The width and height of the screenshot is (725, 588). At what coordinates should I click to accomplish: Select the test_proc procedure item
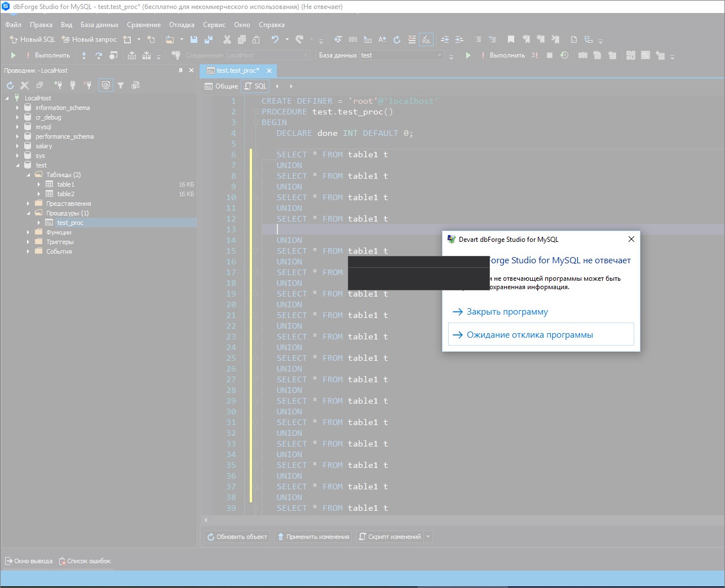(70, 223)
